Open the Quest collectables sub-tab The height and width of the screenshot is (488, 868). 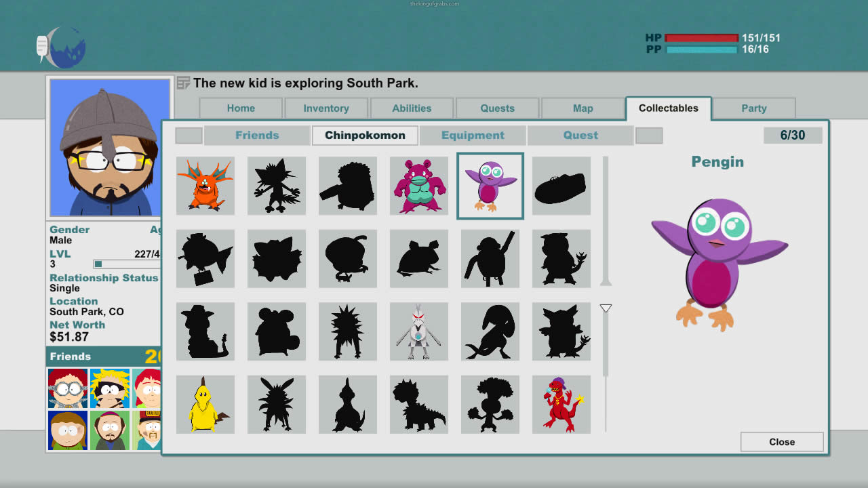click(580, 136)
